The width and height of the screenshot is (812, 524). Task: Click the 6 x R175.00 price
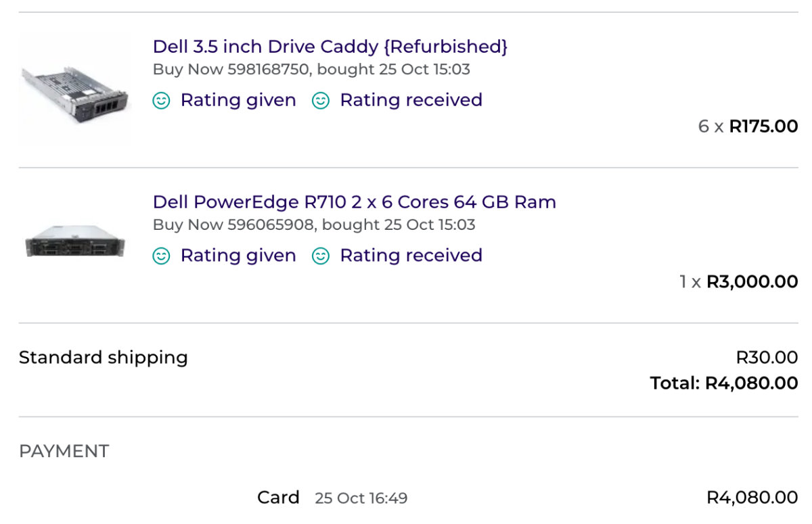(748, 126)
